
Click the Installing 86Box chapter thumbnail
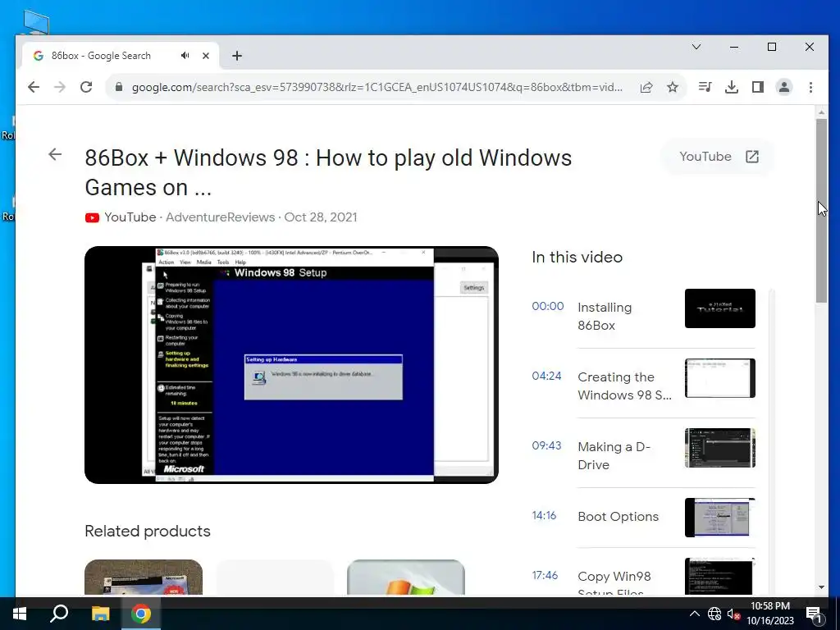point(720,308)
